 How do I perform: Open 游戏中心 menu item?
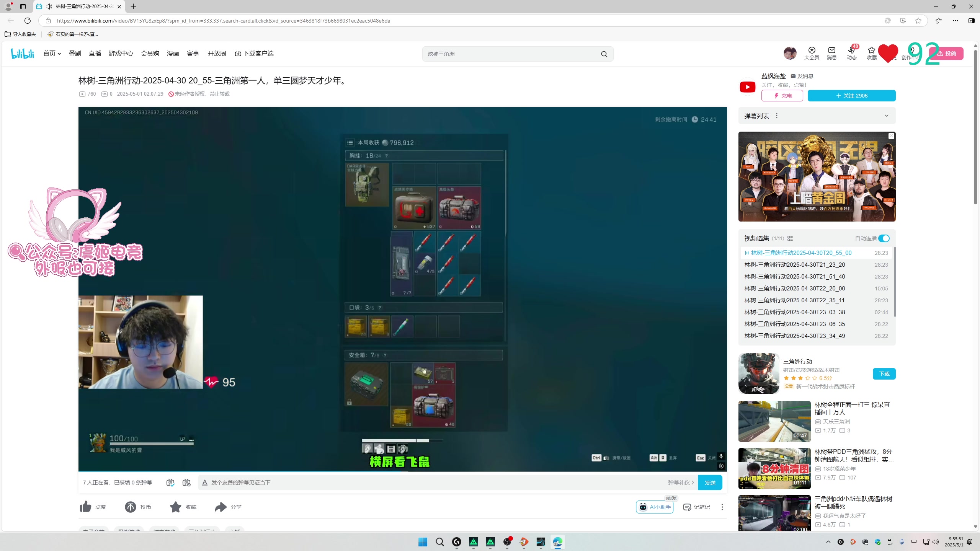click(121, 54)
